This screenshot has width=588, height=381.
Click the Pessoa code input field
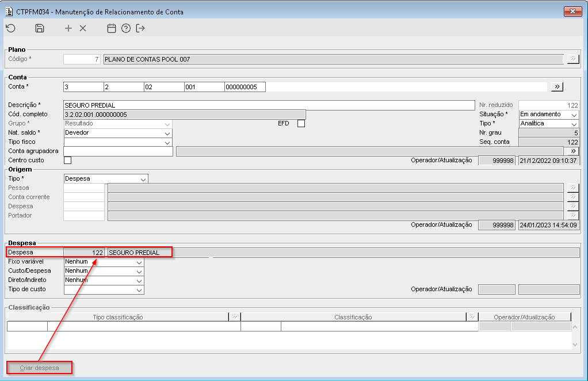(x=84, y=188)
